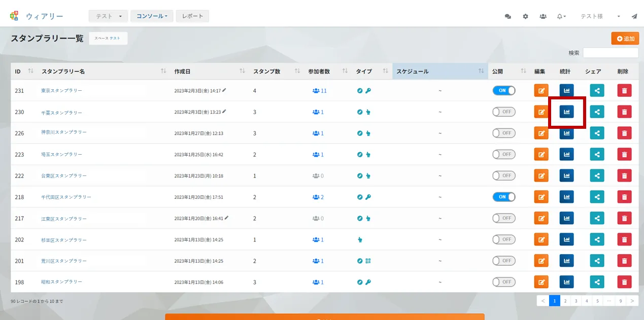Viewport: 644px width, 320px height.
Task: Go to pagination page 9
Action: [621, 301]
